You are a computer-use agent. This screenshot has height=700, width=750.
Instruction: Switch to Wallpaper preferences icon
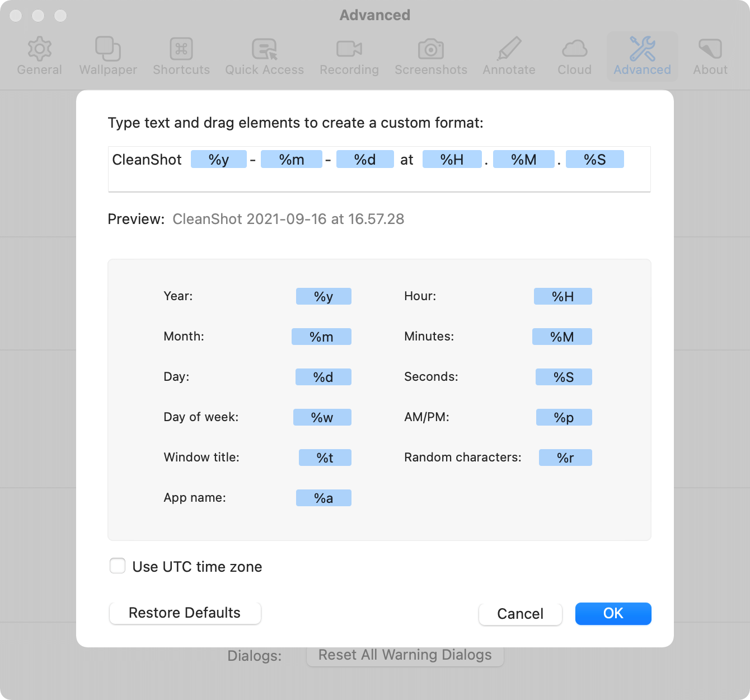[108, 49]
